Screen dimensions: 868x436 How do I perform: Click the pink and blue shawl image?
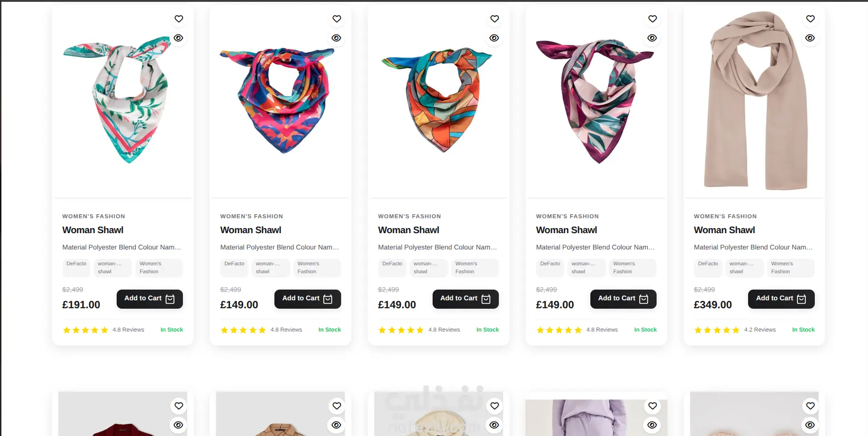(x=280, y=100)
